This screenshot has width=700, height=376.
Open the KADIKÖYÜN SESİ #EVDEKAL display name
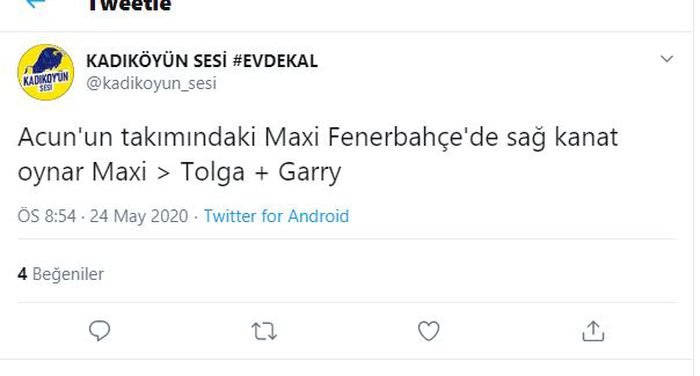click(202, 61)
